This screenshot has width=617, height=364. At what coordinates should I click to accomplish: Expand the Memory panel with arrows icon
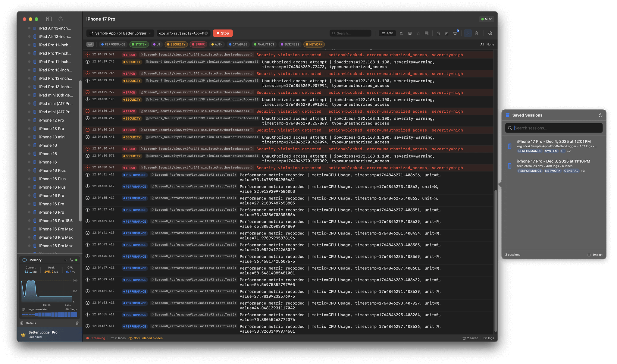[71, 260]
